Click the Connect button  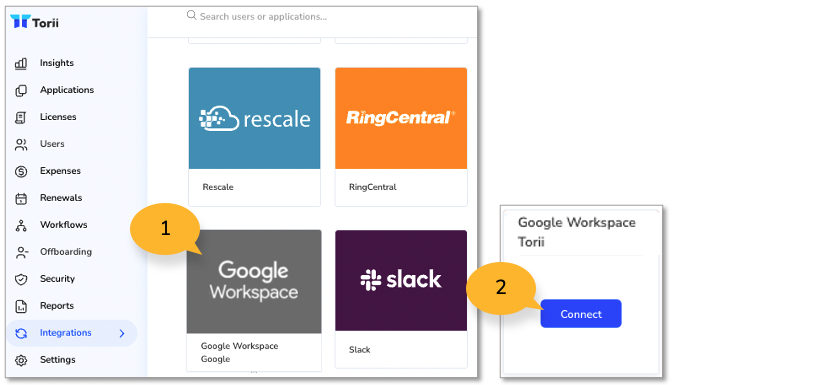coord(581,314)
